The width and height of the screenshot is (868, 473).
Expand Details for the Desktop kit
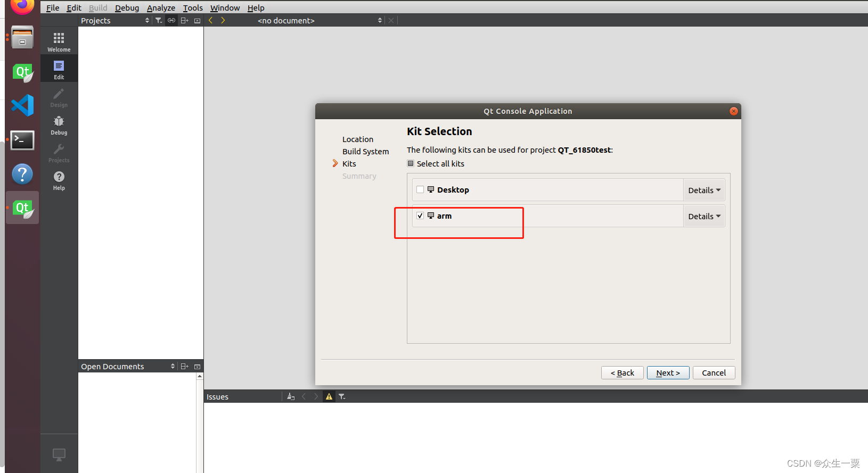point(704,190)
